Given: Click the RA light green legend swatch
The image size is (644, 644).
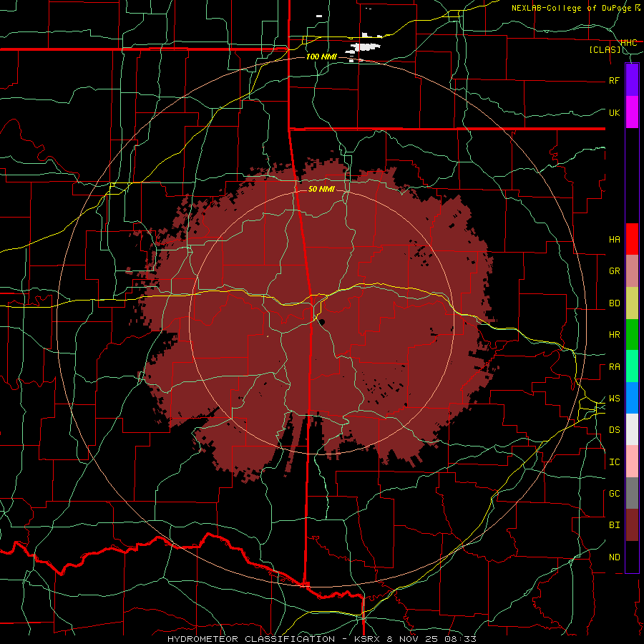Looking at the screenshot, I should point(632,366).
